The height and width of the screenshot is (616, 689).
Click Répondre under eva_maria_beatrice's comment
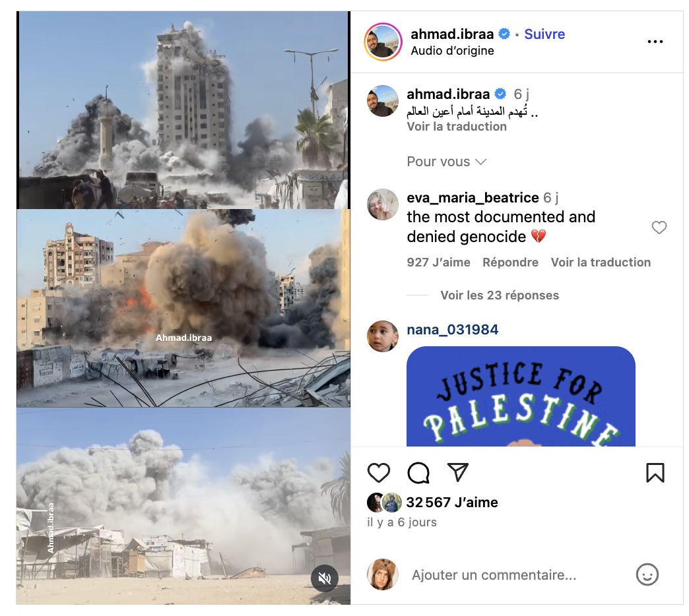coord(510,262)
